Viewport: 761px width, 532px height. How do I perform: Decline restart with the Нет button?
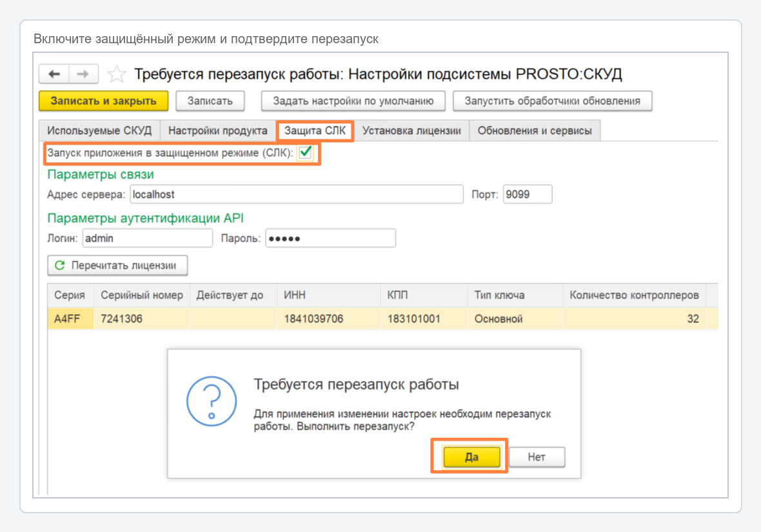pyautogui.click(x=537, y=457)
